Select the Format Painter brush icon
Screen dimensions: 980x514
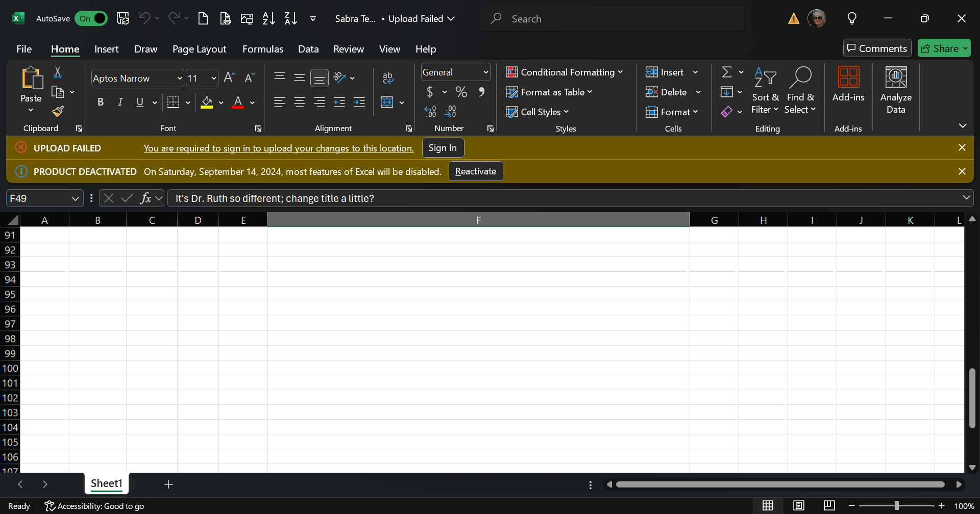click(x=58, y=111)
